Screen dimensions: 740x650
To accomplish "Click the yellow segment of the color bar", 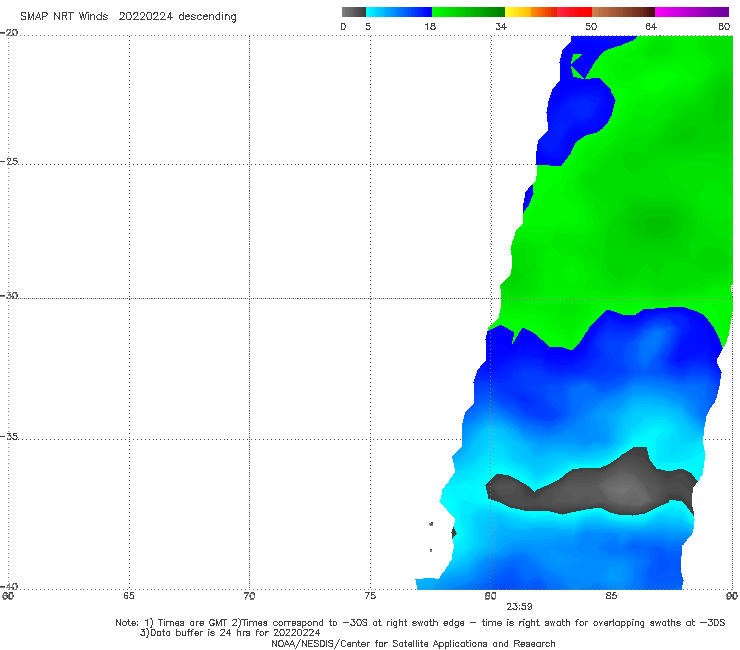I will (x=518, y=12).
